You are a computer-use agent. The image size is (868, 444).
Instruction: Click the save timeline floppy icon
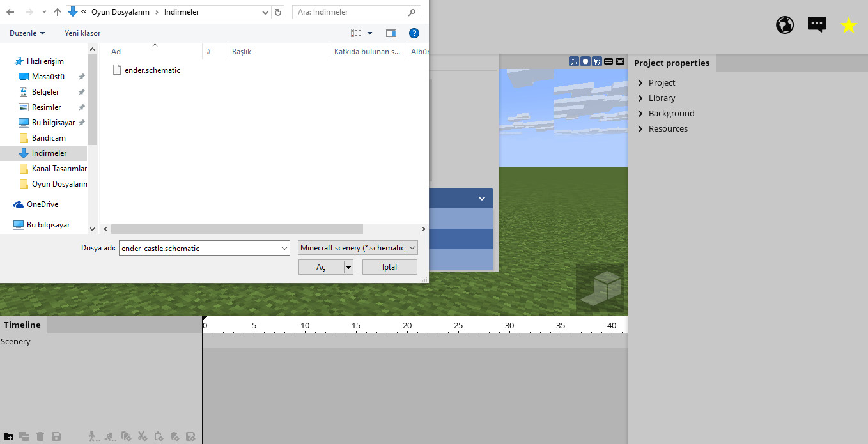pos(56,436)
